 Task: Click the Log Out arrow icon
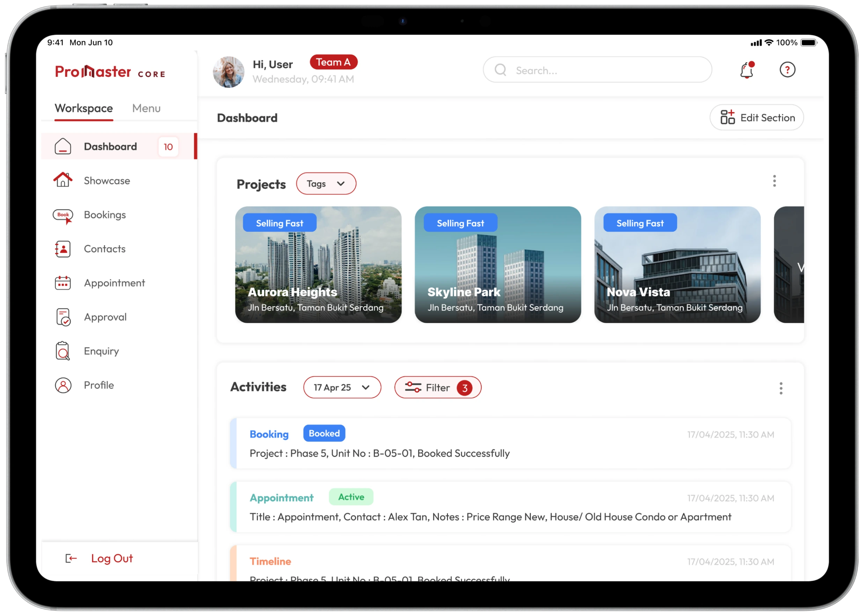pos(71,558)
